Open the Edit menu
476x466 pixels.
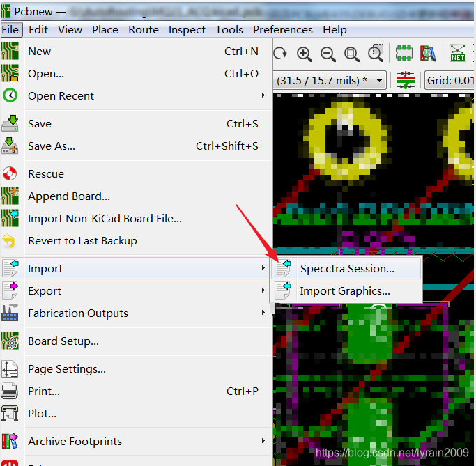pos(38,30)
